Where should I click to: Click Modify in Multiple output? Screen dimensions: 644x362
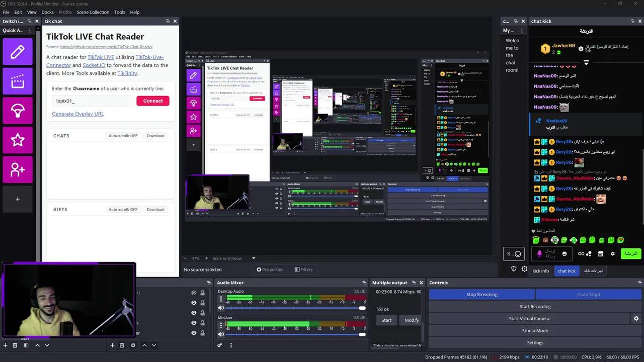click(412, 320)
